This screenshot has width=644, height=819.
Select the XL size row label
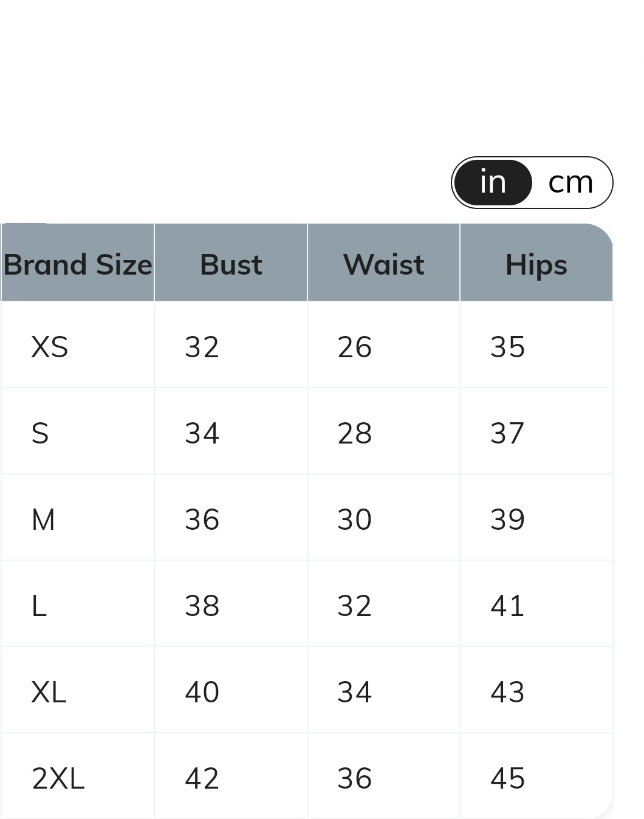click(49, 692)
